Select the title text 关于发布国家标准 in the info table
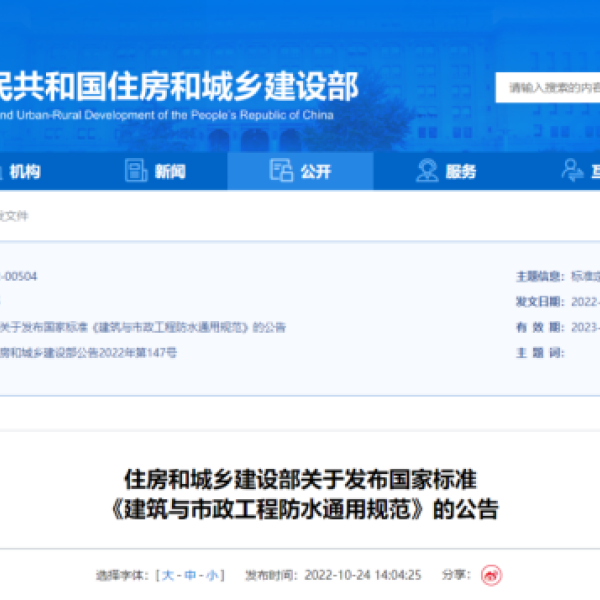Image resolution: width=600 pixels, height=600 pixels. tap(44, 328)
